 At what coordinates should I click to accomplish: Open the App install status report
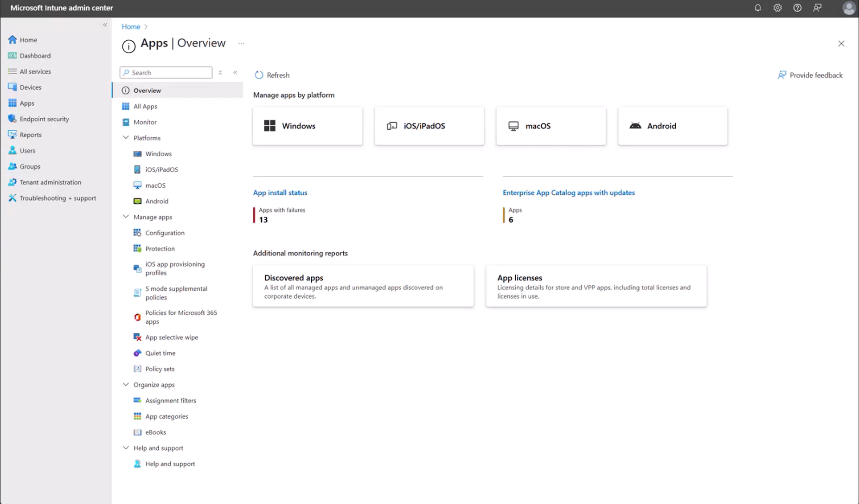(280, 192)
